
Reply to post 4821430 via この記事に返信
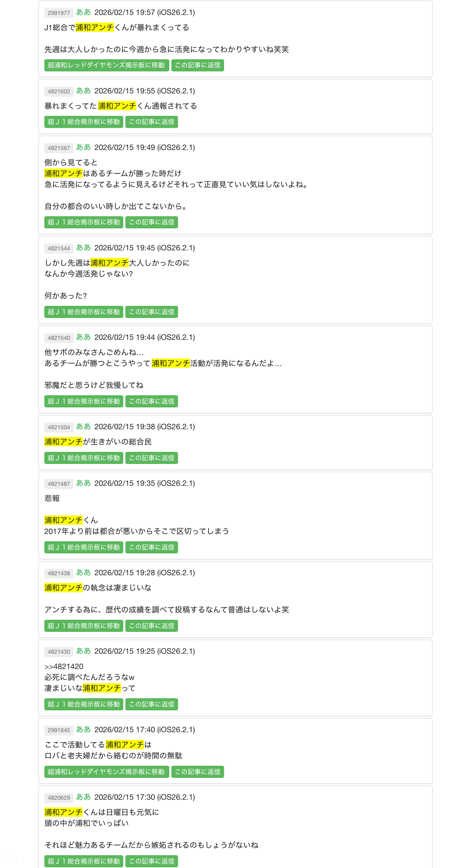tap(152, 704)
